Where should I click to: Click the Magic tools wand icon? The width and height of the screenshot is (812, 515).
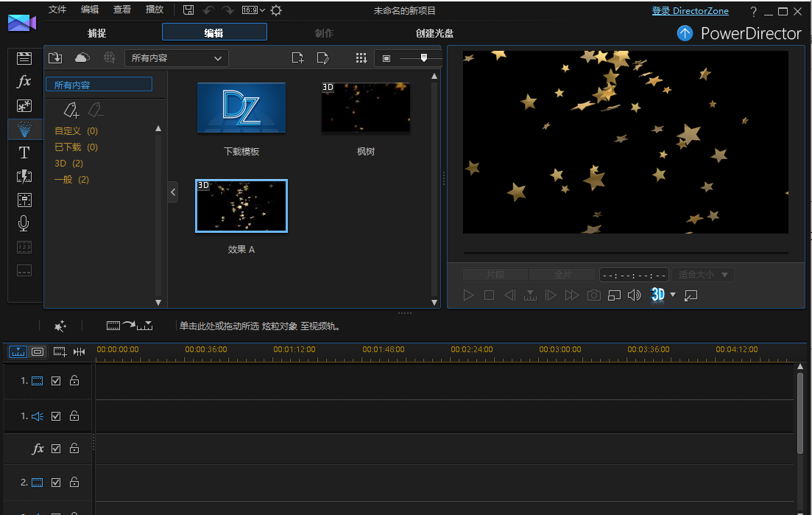click(x=60, y=326)
